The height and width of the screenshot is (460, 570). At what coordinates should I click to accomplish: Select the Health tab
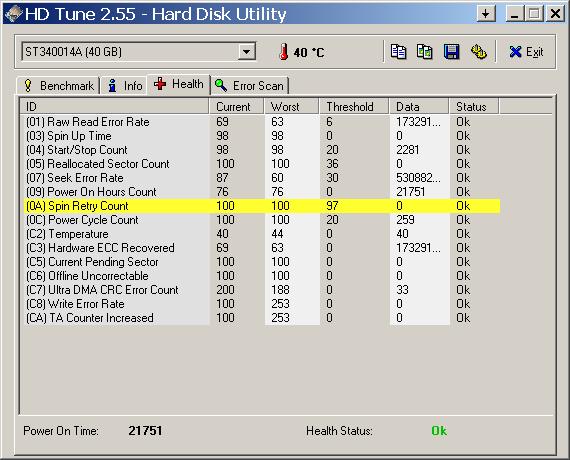pyautogui.click(x=178, y=84)
